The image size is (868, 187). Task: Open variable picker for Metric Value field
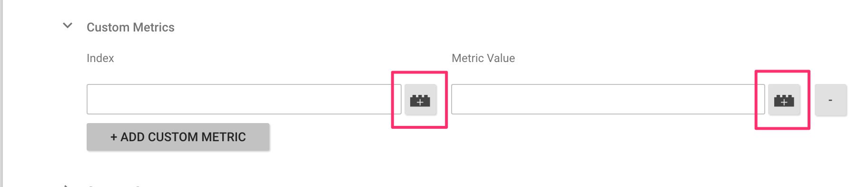pyautogui.click(x=784, y=100)
